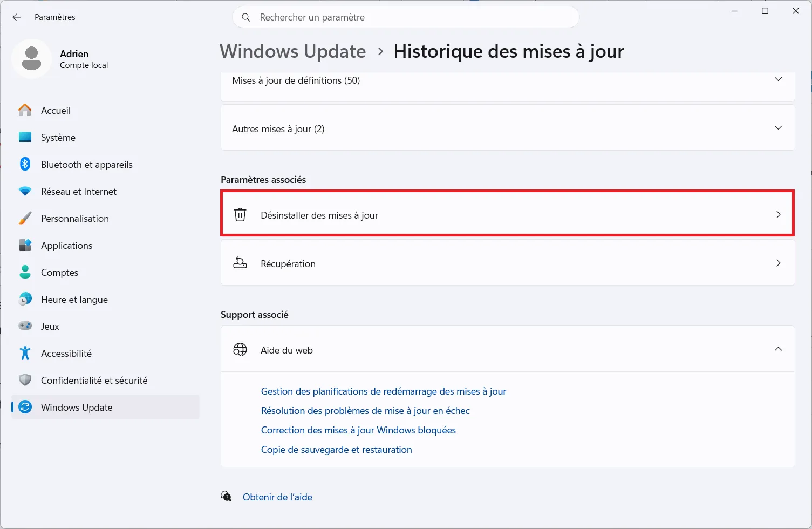Collapse the Aide du web section
This screenshot has width=812, height=529.
point(778,349)
